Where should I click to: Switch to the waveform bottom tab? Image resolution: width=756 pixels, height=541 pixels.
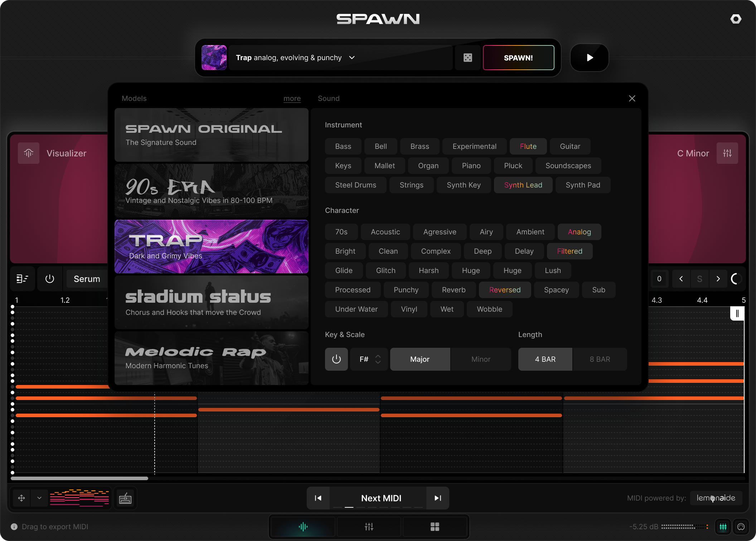pos(303,527)
